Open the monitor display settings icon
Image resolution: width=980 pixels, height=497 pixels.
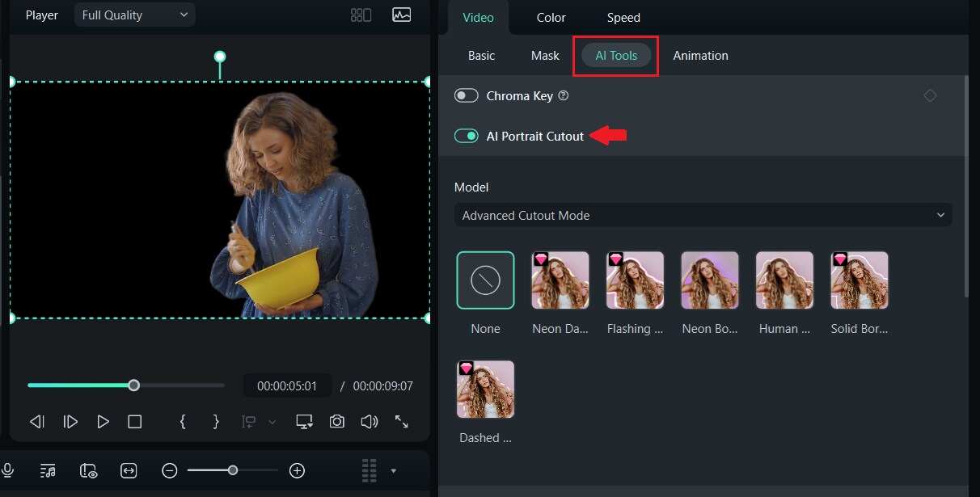(304, 421)
